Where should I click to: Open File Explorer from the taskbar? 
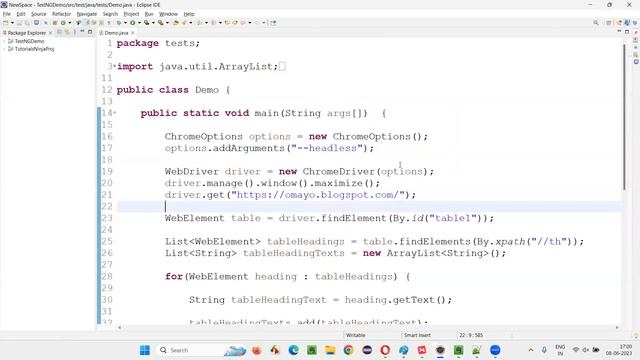(330, 350)
